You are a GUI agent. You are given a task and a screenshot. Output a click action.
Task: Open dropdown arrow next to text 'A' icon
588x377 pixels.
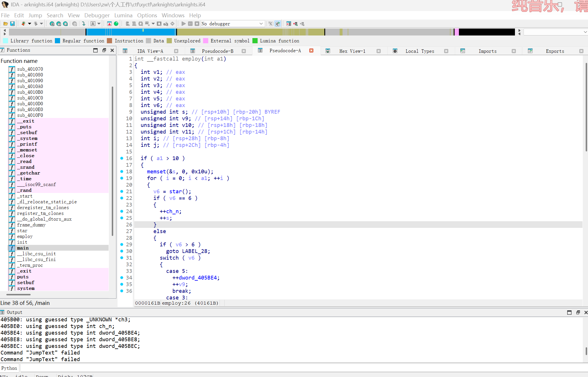click(x=99, y=24)
